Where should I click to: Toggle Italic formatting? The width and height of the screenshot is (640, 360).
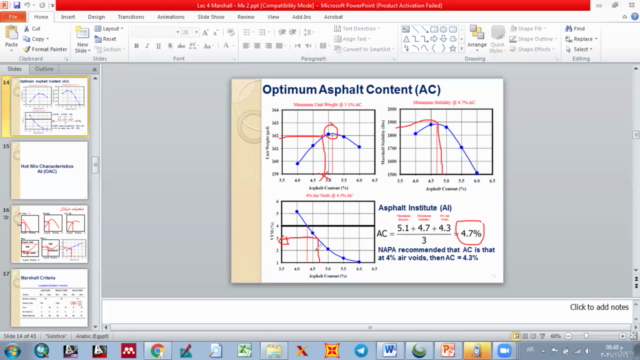coord(147,46)
